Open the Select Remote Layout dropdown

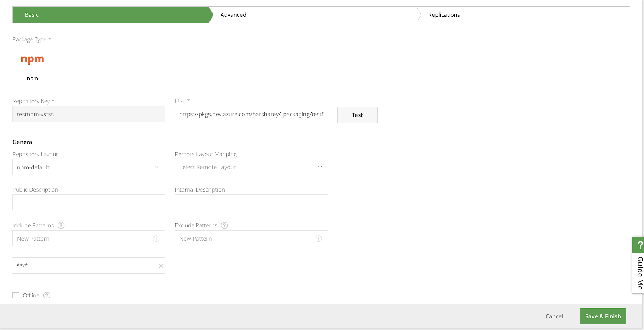click(x=252, y=167)
